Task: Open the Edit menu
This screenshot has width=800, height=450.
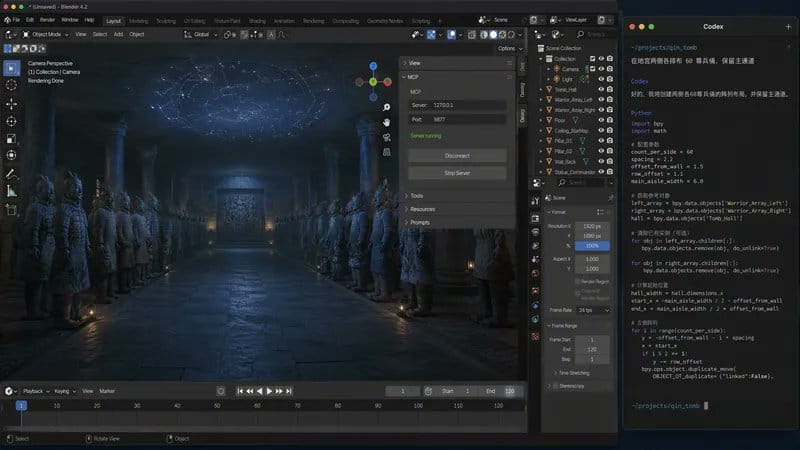Action: [30, 20]
